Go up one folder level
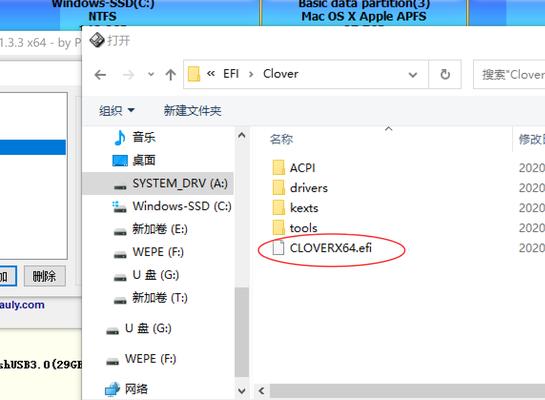Viewport: 545px width, 400px height. 170,74
